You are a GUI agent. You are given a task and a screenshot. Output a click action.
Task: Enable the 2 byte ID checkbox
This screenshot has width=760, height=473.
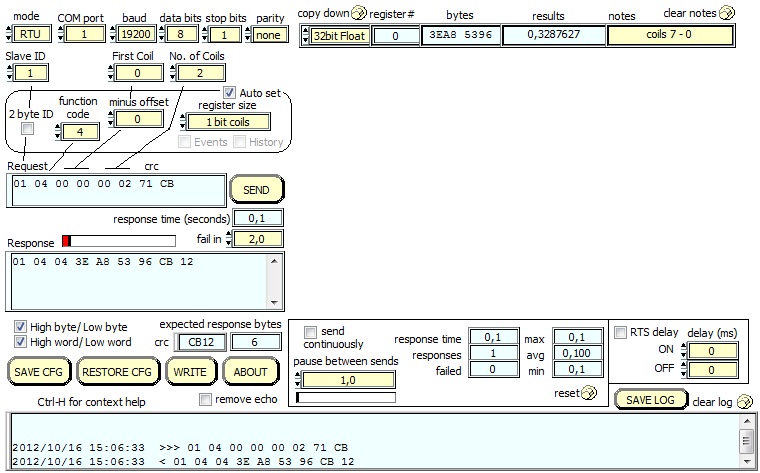click(28, 128)
